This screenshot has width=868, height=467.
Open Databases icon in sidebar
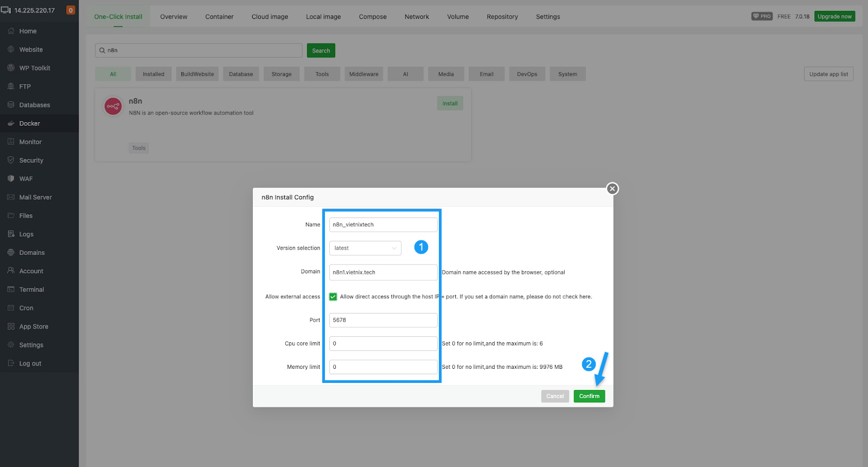click(x=11, y=105)
